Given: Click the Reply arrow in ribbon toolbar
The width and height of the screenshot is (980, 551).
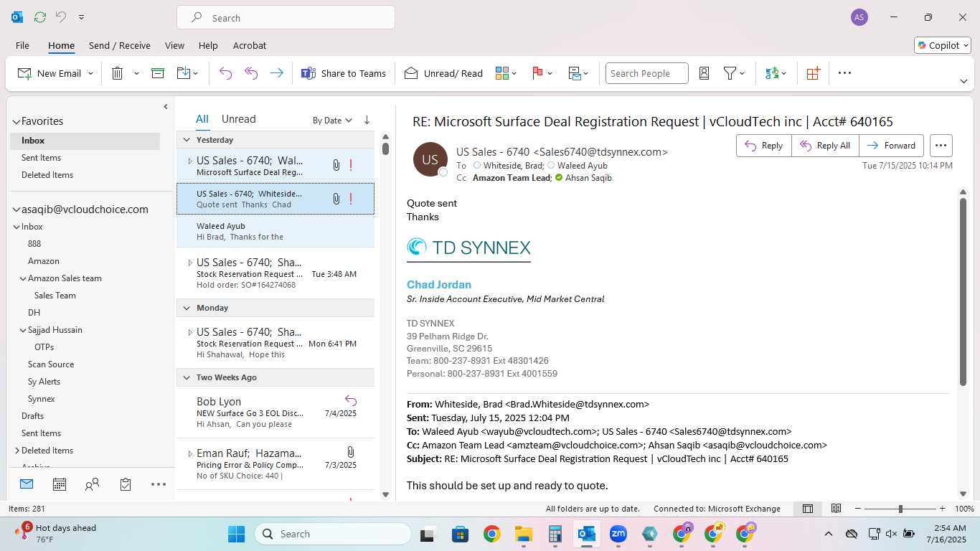Looking at the screenshot, I should [225, 73].
